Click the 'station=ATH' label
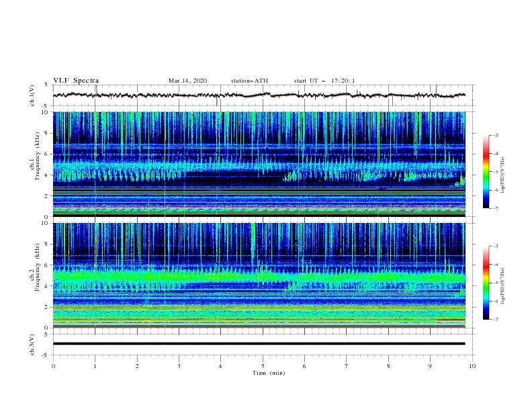 click(x=249, y=81)
